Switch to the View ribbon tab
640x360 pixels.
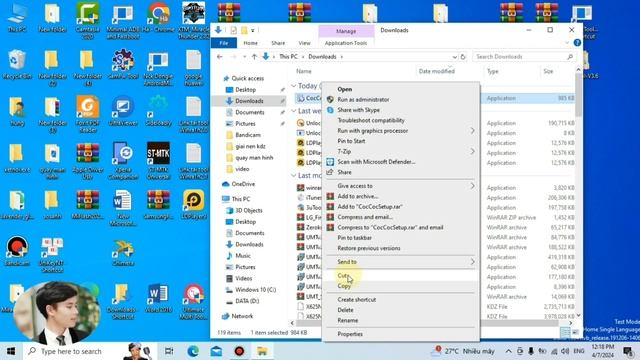(304, 43)
